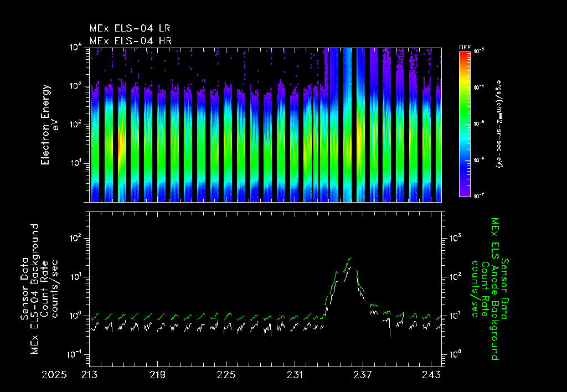Click day '213' on the time axis
Image resolution: width=567 pixels, height=392 pixels.
point(89,375)
